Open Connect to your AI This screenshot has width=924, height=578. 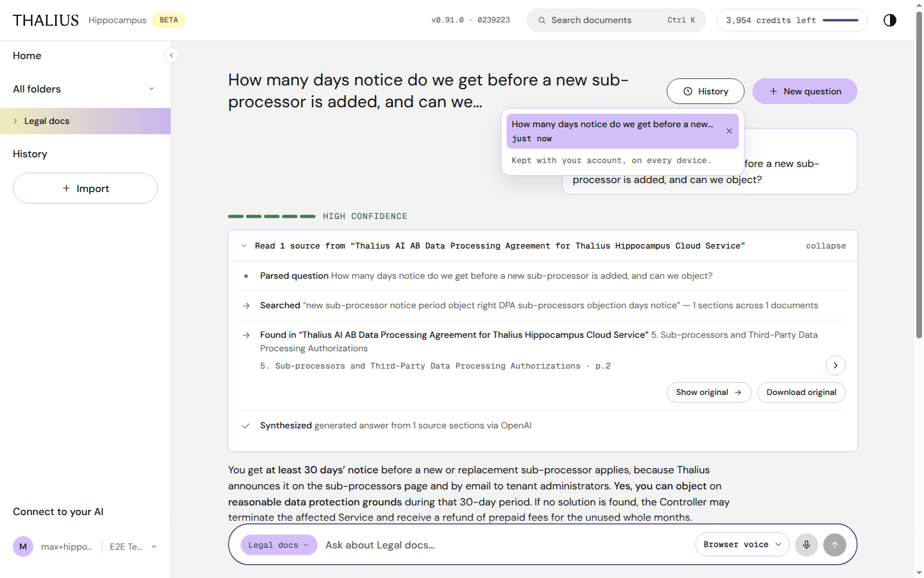pos(58,512)
